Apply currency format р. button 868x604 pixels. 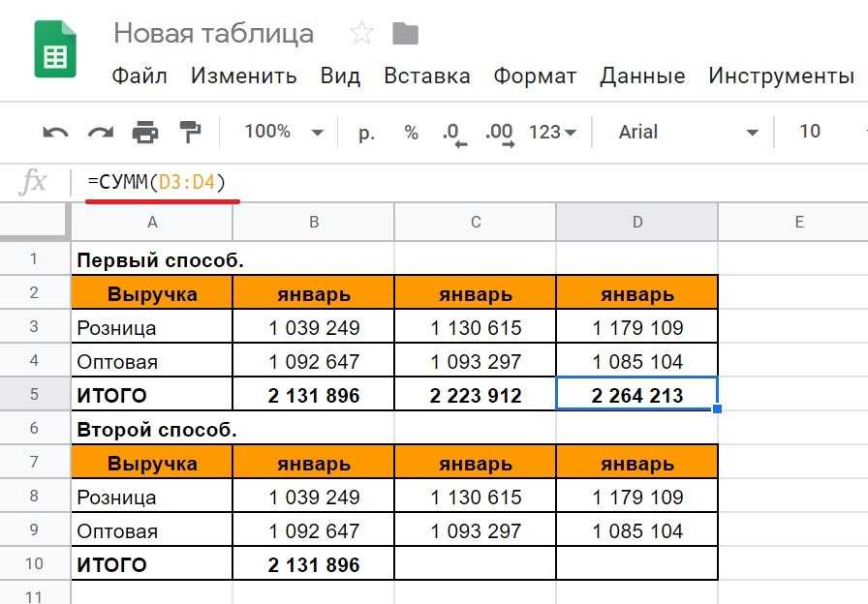coord(366,133)
